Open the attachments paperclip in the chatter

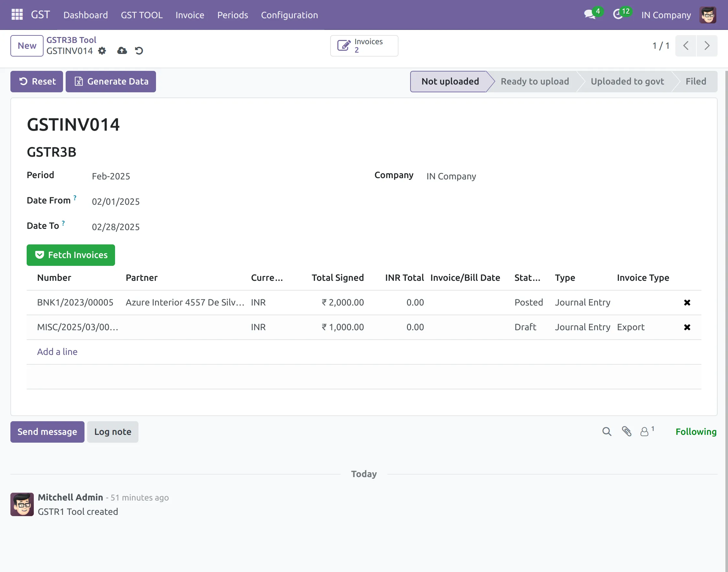(x=627, y=432)
